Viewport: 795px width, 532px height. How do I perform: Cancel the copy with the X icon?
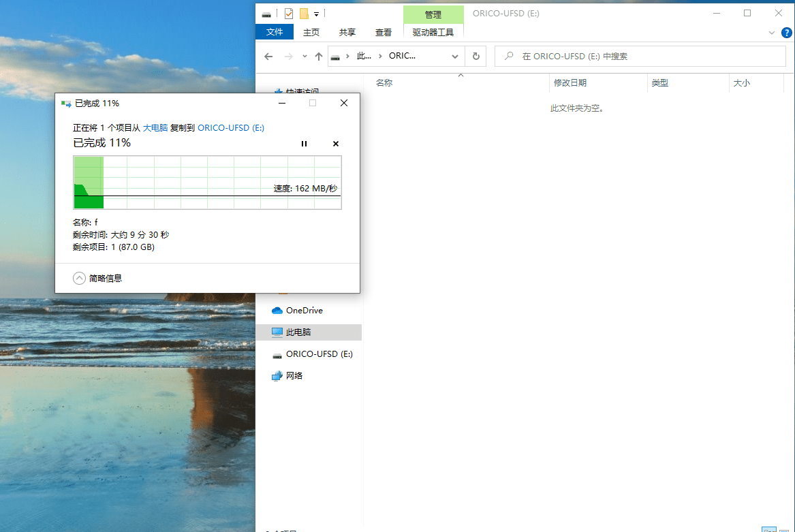tap(335, 144)
